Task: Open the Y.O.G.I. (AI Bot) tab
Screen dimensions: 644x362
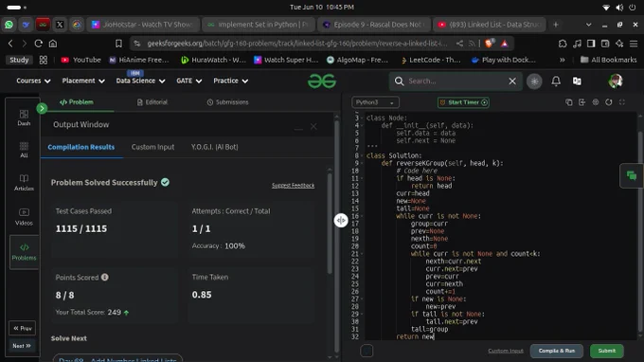Action: point(214,147)
